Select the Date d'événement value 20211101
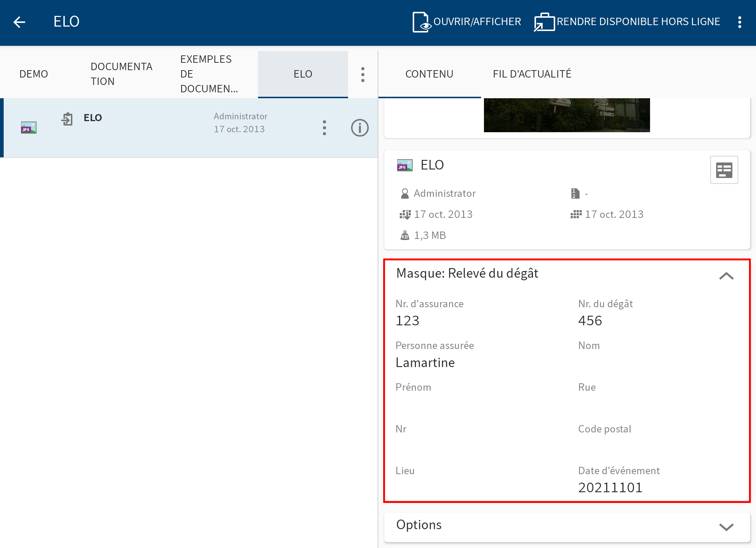The image size is (756, 548). tap(610, 487)
